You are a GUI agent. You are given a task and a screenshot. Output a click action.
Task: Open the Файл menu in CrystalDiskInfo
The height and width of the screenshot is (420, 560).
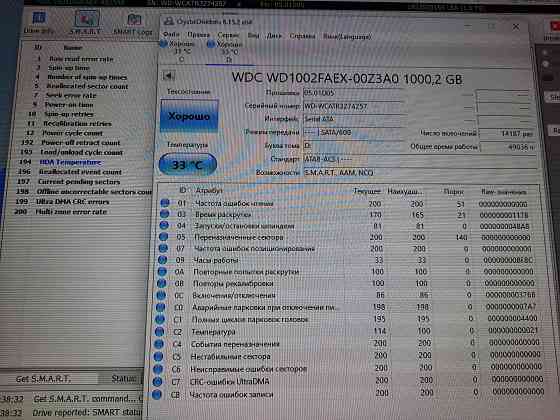(171, 35)
